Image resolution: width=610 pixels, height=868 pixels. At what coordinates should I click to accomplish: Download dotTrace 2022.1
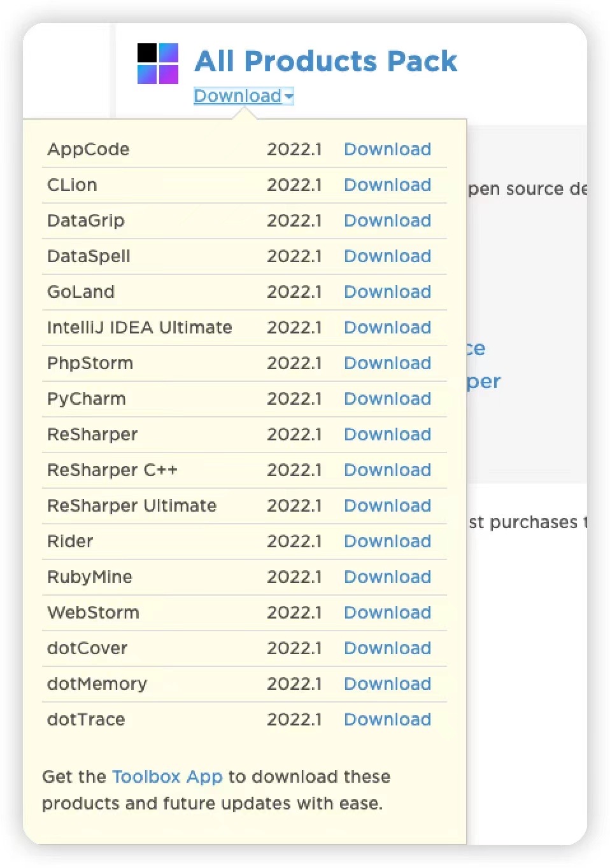[387, 719]
